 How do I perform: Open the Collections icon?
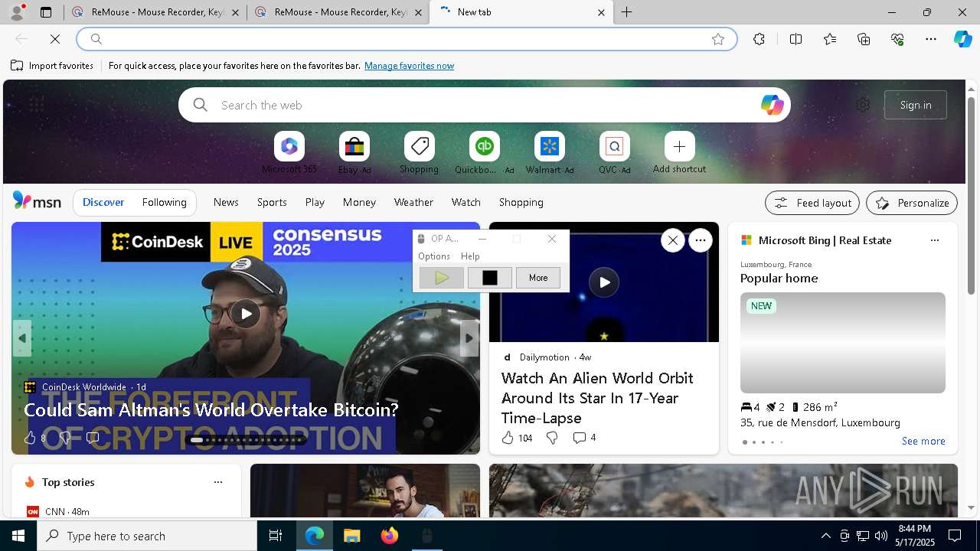[864, 39]
